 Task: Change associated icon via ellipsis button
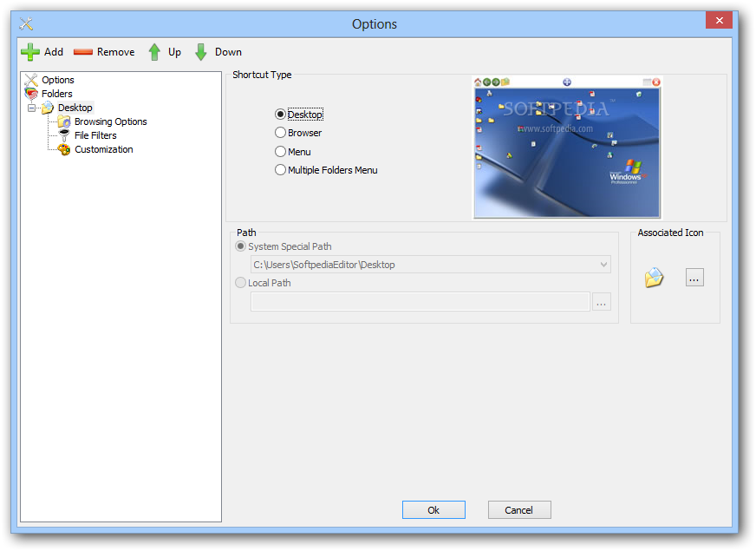[x=694, y=278]
